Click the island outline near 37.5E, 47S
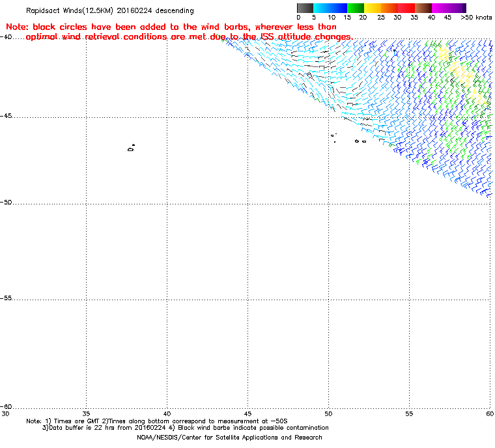 (x=132, y=148)
